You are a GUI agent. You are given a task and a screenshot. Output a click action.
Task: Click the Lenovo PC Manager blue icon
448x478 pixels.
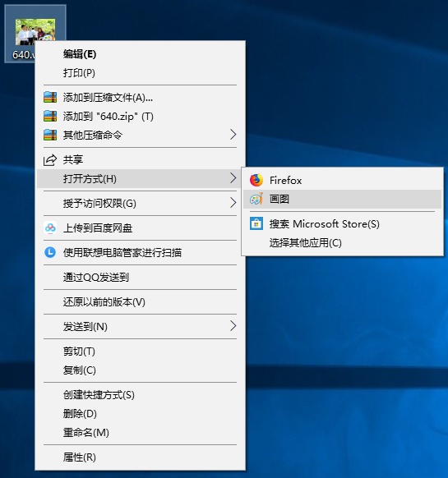tap(50, 252)
